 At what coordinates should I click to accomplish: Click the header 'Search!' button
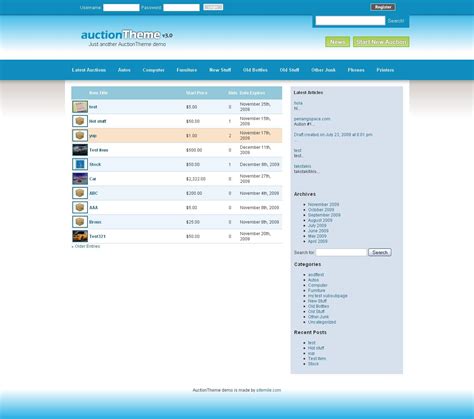tap(396, 21)
